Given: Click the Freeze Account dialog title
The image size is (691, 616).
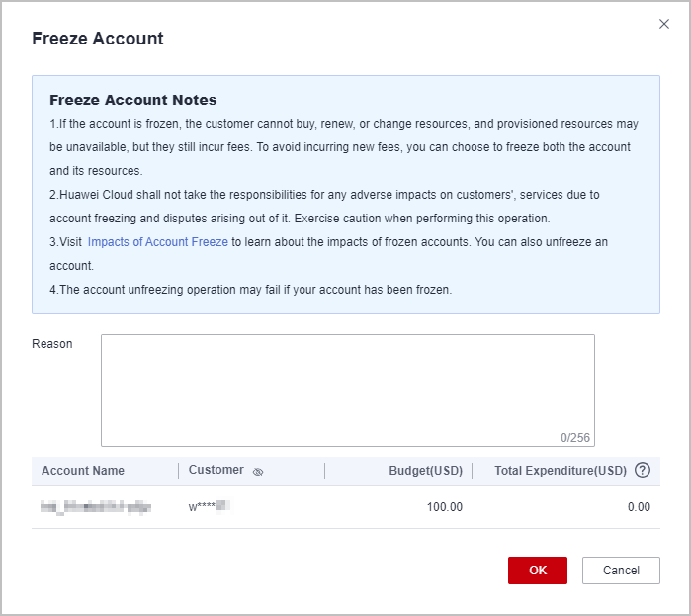Looking at the screenshot, I should pos(98,40).
